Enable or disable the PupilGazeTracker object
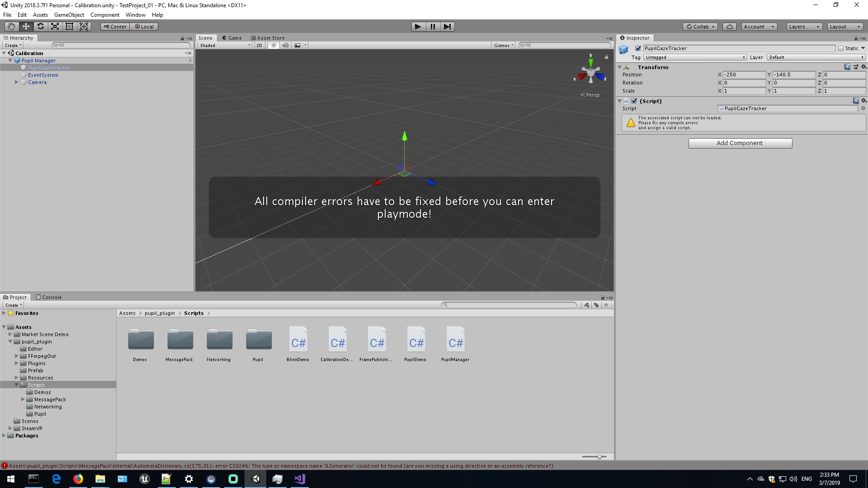This screenshot has width=868, height=488. [638, 48]
